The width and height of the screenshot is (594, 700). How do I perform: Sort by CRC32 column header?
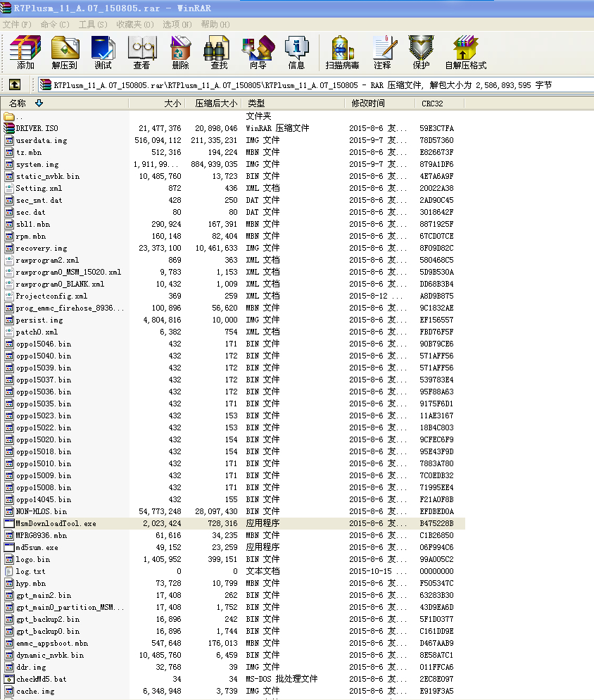pos(440,104)
